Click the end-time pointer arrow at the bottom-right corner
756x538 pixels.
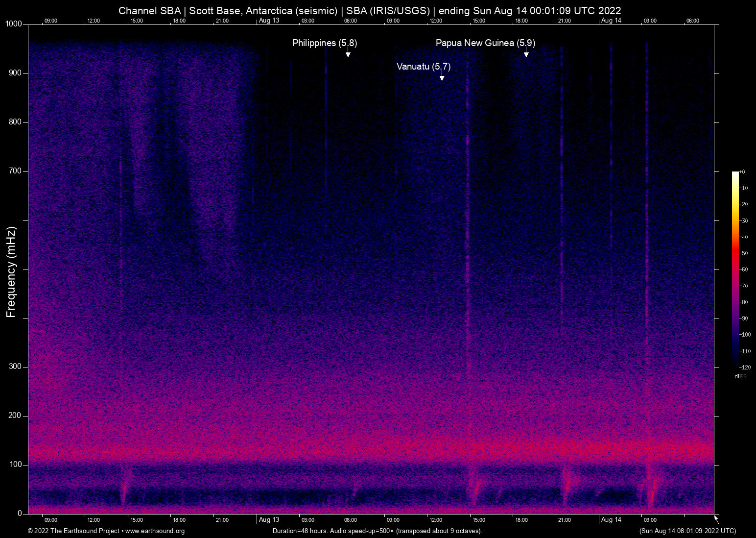pos(716,518)
